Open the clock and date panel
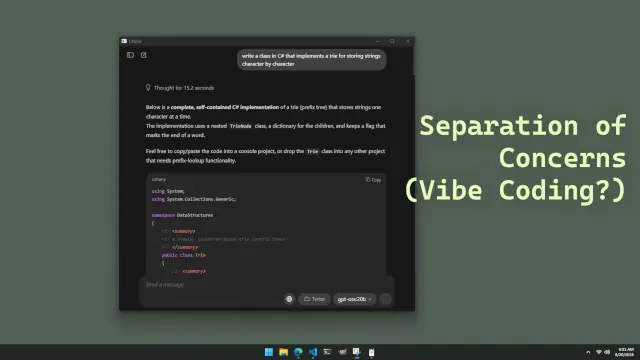Screen dimensions: 640x360 624,352
